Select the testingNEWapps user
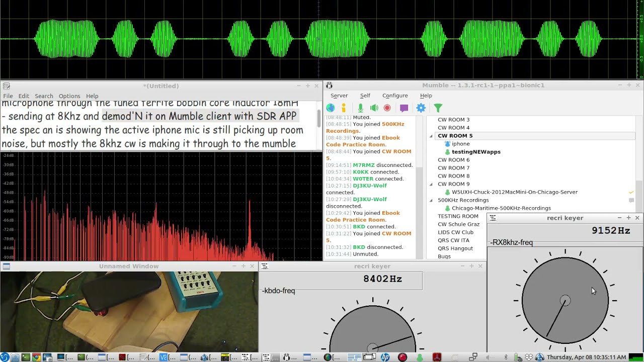This screenshot has width=644, height=362. tap(476, 152)
